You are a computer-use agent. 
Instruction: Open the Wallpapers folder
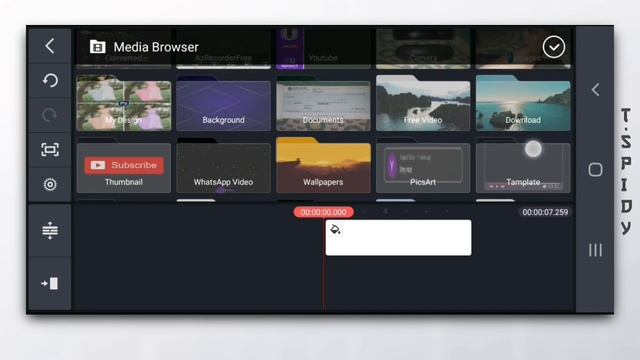pos(323,166)
